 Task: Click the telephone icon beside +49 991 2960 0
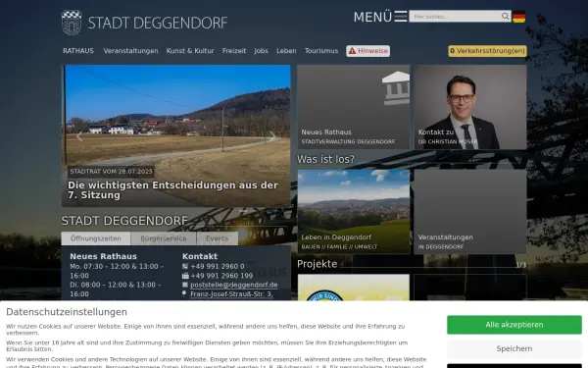coord(185,266)
